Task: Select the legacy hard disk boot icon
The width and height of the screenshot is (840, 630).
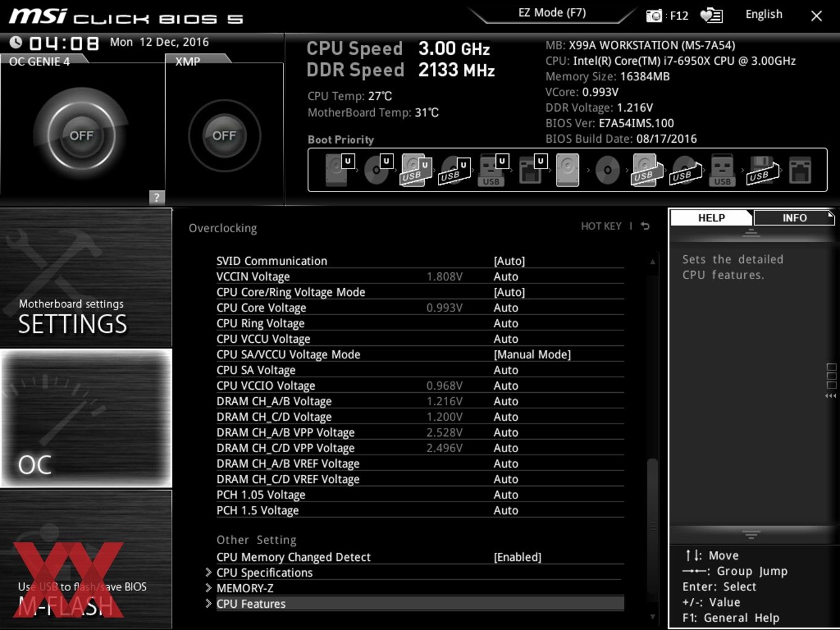Action: 568,170
